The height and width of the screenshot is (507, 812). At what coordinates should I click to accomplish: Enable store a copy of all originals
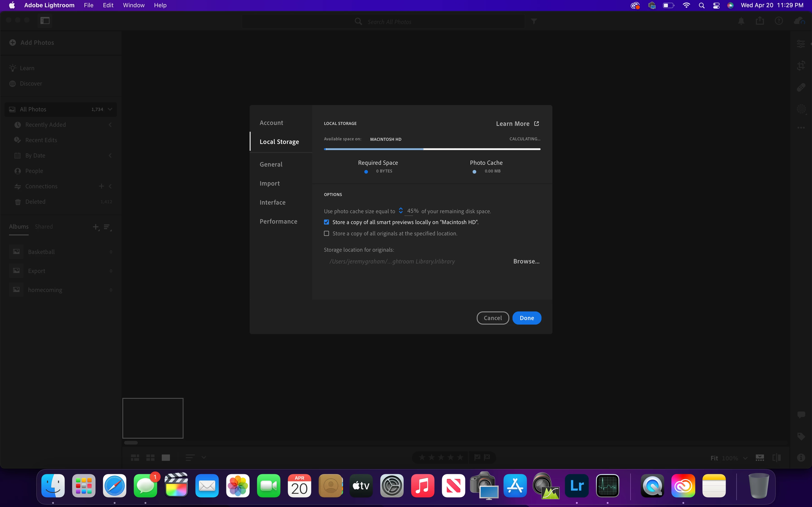(x=326, y=233)
